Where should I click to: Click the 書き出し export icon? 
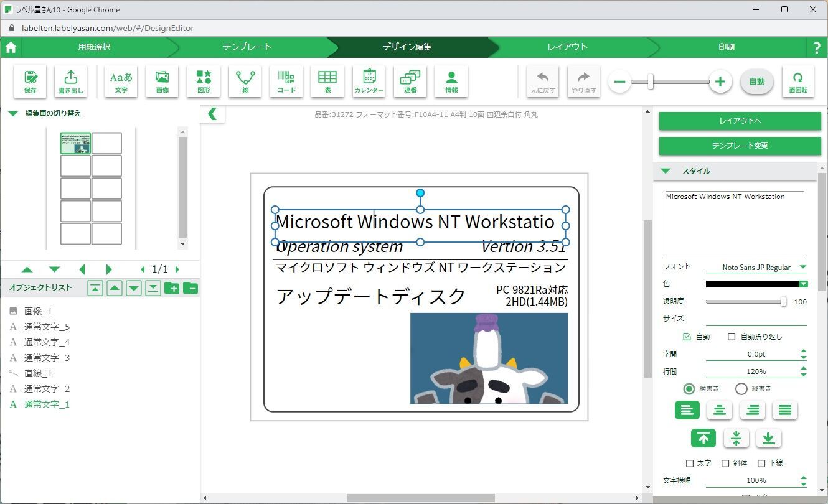point(71,82)
